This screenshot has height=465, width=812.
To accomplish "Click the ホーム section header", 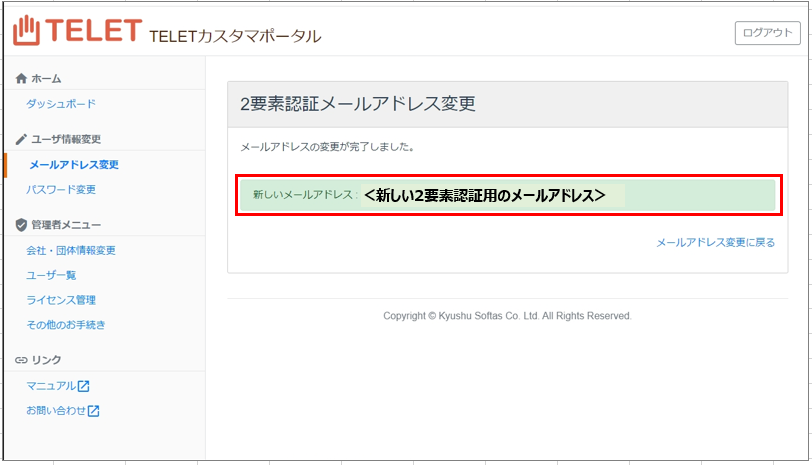I will (46, 79).
